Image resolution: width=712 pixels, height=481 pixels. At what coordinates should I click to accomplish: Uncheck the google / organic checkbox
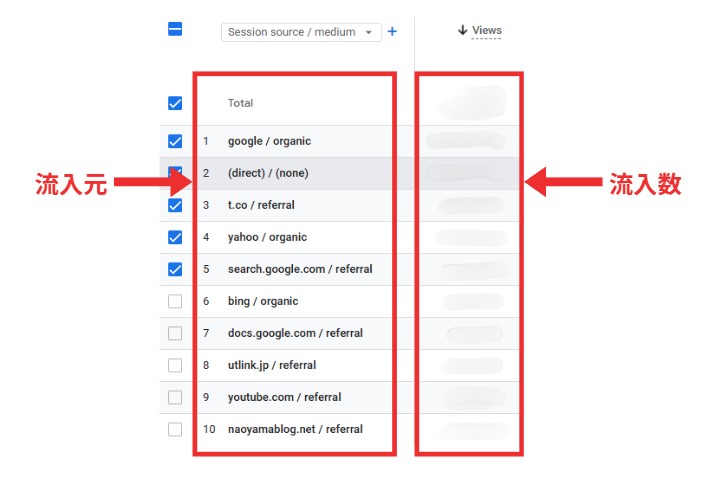coord(175,141)
